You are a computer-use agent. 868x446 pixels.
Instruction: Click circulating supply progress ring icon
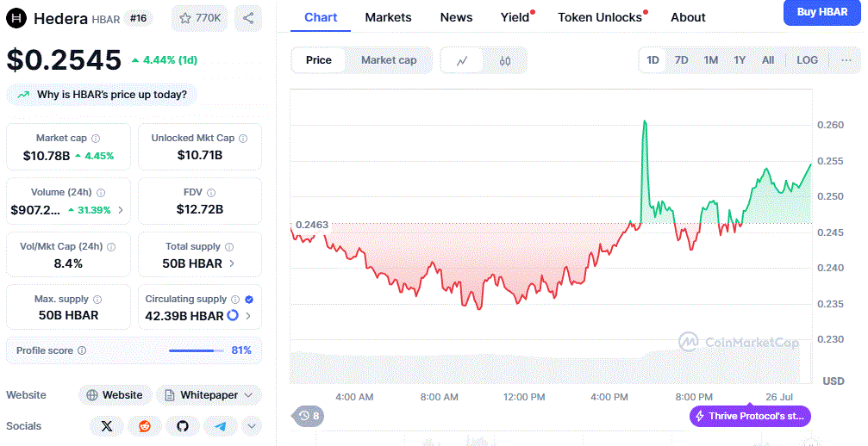click(233, 316)
